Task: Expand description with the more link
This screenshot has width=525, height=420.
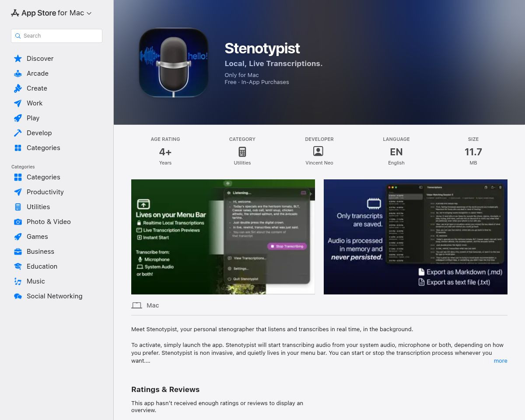Action: click(500, 361)
